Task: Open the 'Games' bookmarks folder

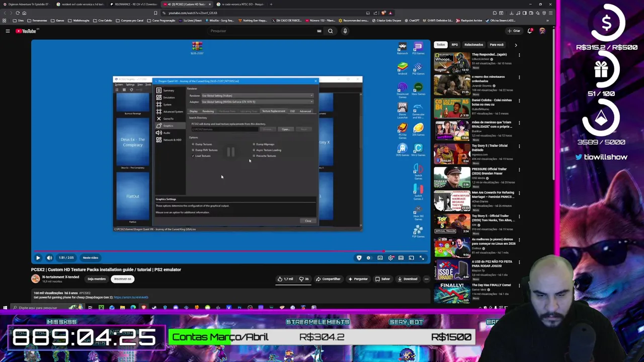Action: point(58,21)
